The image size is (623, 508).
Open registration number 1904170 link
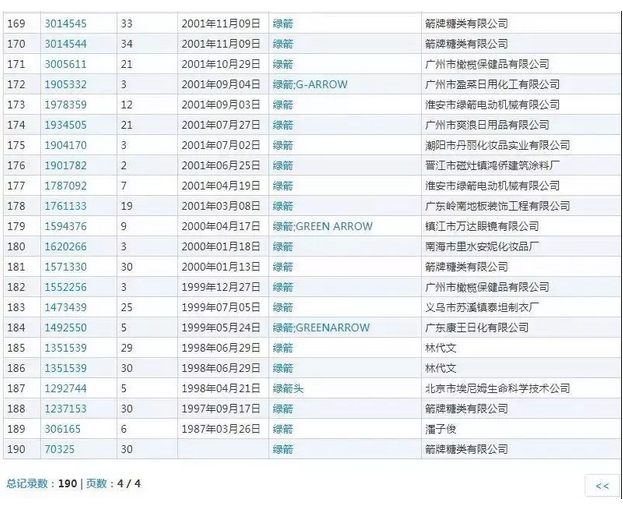(x=66, y=145)
